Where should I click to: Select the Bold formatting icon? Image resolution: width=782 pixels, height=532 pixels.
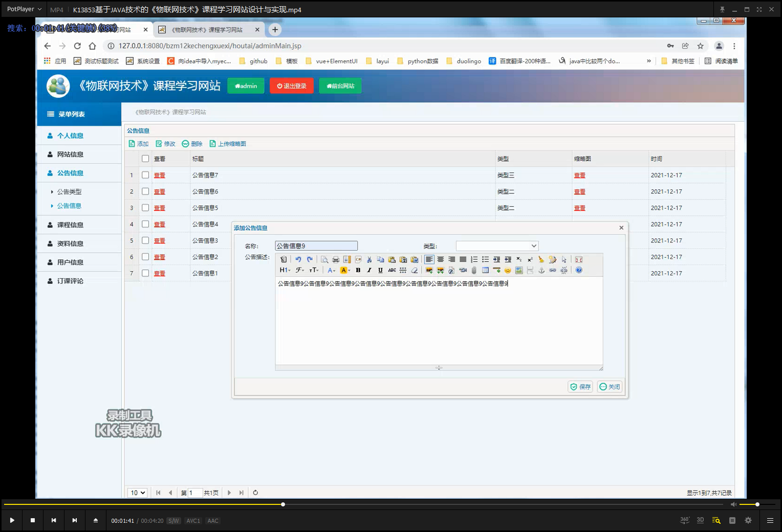(358, 270)
